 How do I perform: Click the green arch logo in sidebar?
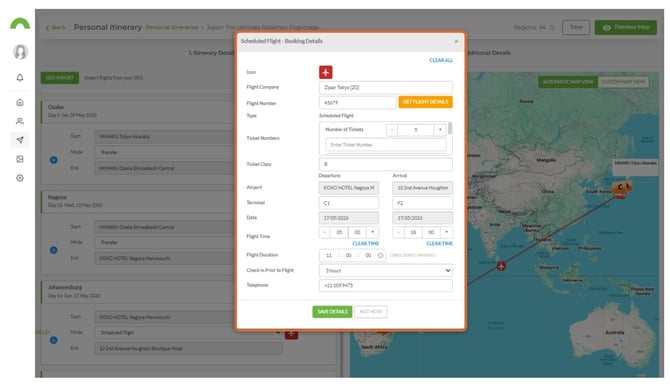tap(20, 23)
